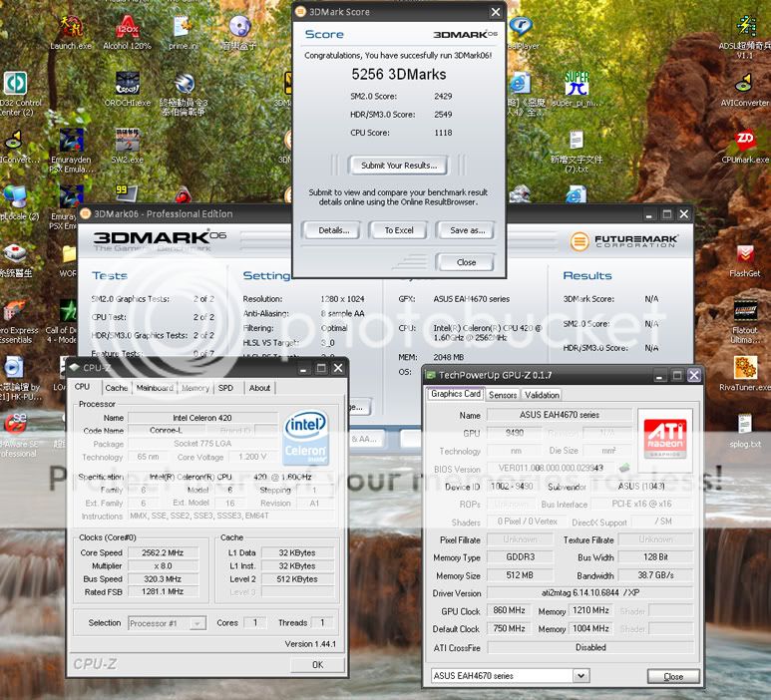Click OK button in CPU-Z

pos(317,665)
